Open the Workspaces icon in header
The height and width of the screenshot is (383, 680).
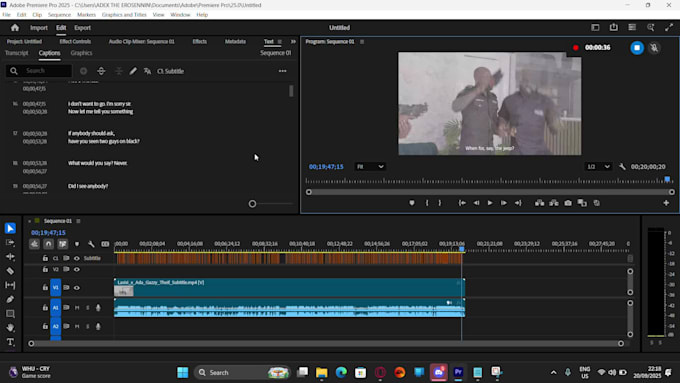595,27
